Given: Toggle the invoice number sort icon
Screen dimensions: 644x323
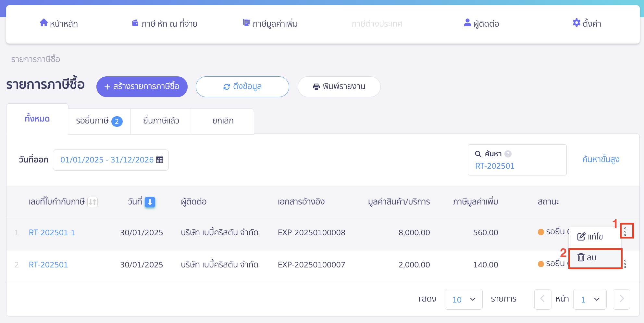Looking at the screenshot, I should (x=93, y=202).
